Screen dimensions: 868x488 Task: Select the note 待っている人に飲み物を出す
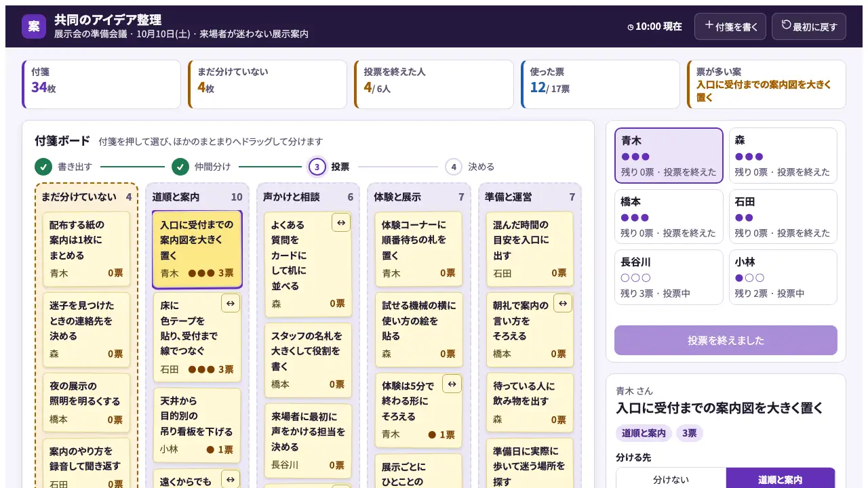click(x=530, y=403)
